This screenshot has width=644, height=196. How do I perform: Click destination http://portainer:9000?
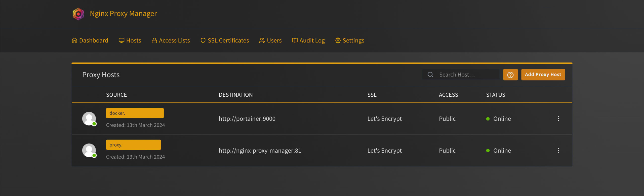click(247, 119)
